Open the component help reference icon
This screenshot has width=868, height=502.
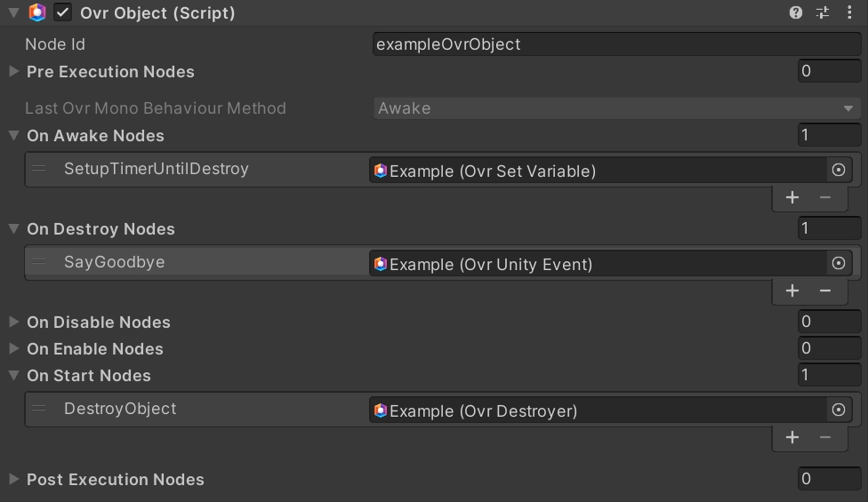[x=796, y=12]
